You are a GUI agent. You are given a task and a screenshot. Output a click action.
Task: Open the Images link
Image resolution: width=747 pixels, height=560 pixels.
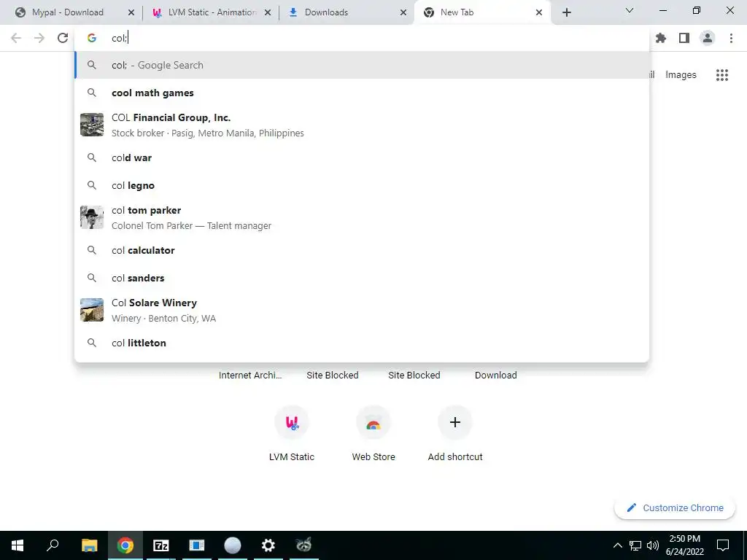click(681, 75)
